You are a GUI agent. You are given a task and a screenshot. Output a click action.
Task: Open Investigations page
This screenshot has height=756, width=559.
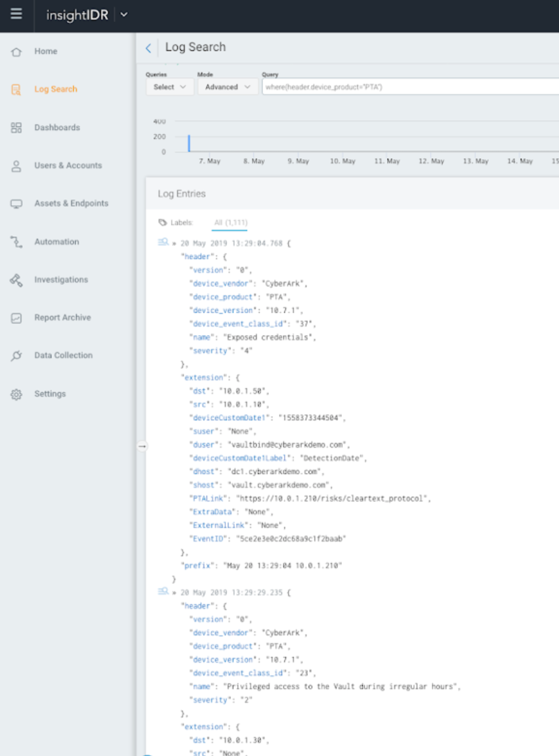click(x=61, y=279)
